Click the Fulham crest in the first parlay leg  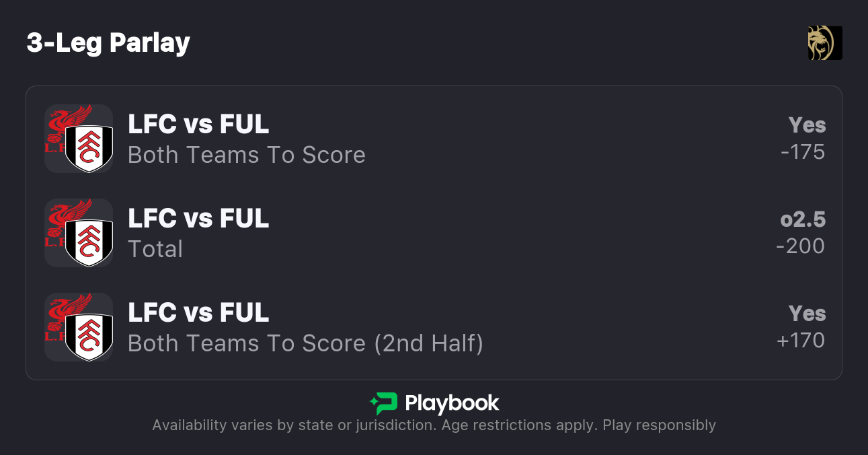point(89,147)
